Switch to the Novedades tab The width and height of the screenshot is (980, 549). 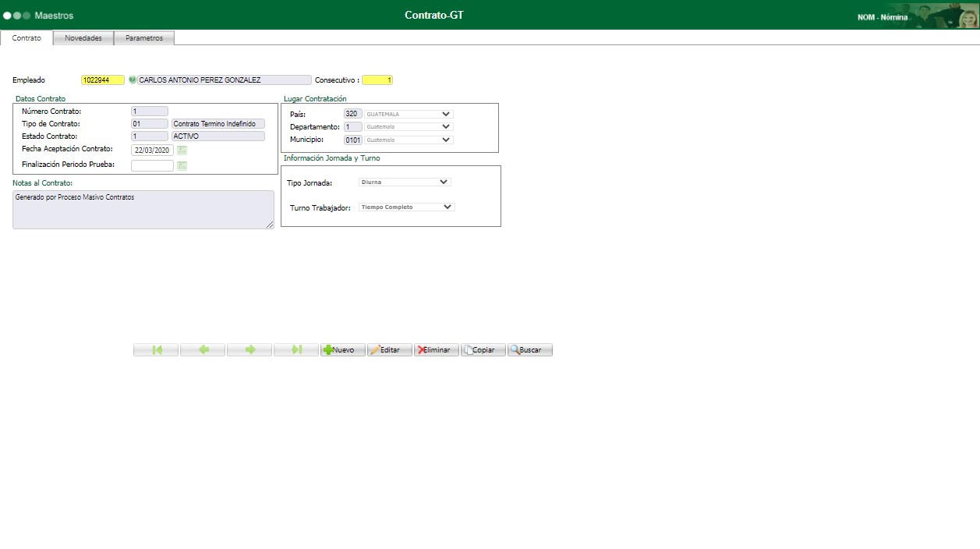click(x=83, y=38)
